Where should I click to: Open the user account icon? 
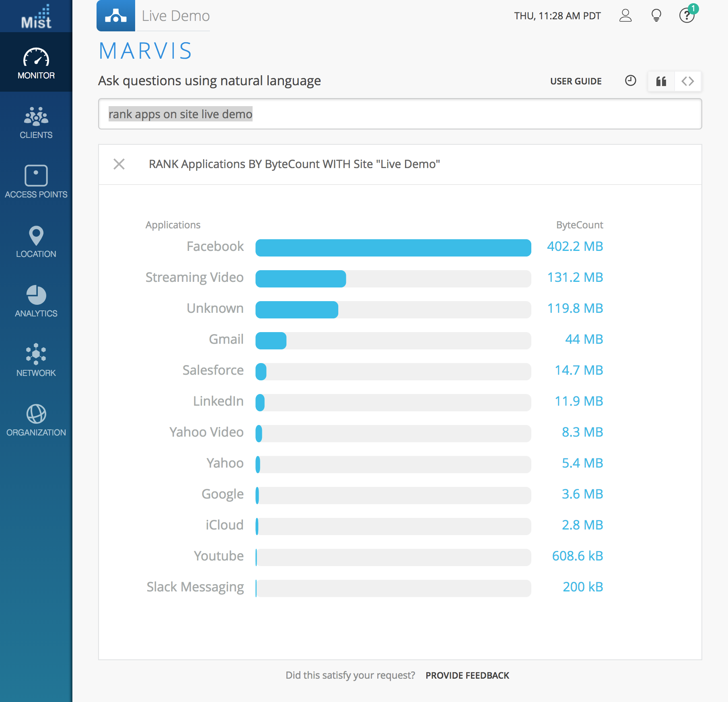click(x=625, y=16)
